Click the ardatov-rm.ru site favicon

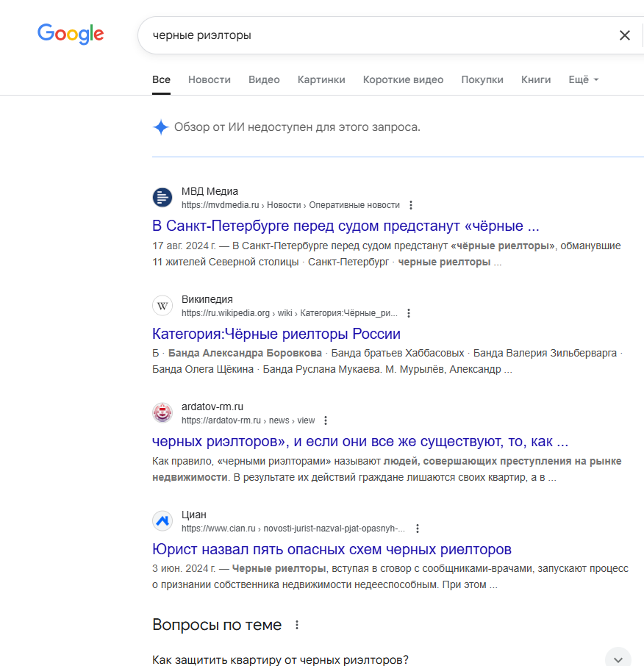(162, 413)
